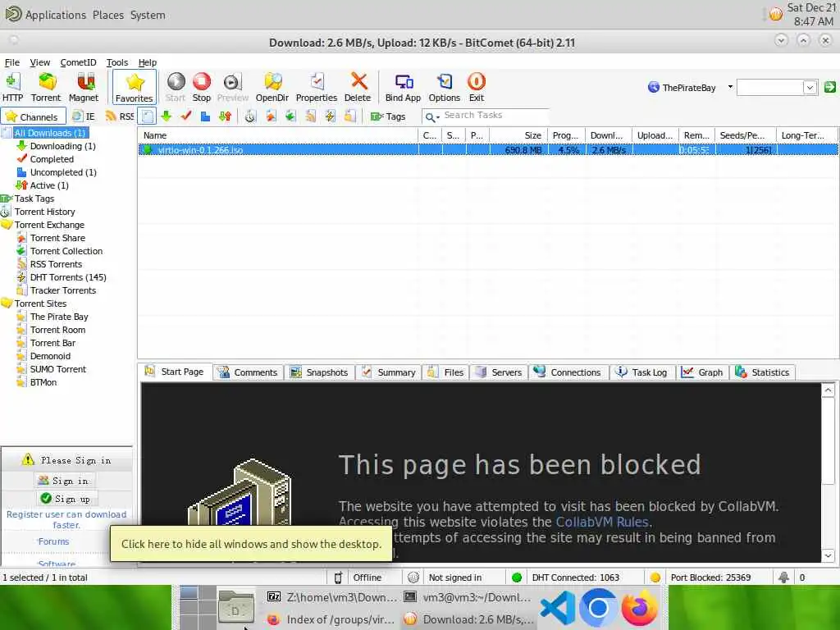Switch to the Task Log tab
Viewport: 840px width, 630px height.
(x=641, y=372)
